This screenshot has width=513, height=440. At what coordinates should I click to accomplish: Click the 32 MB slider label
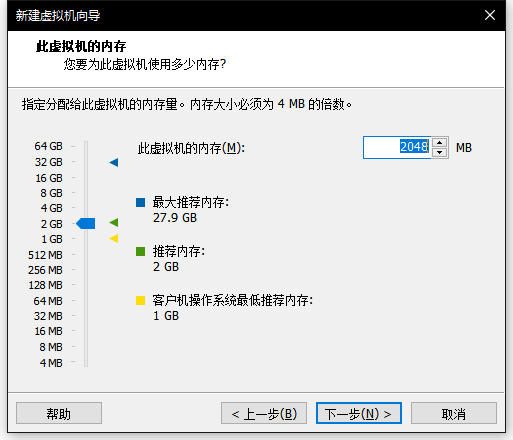[48, 316]
